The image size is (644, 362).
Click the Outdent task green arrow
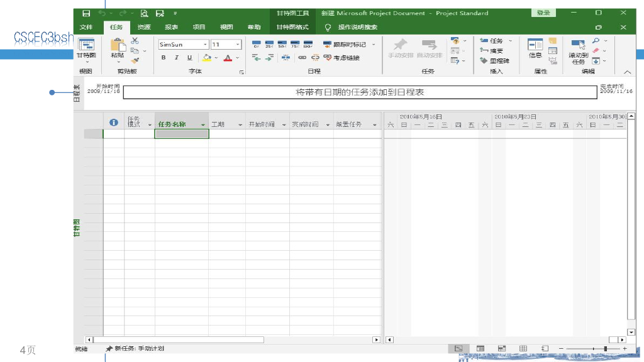click(256, 58)
